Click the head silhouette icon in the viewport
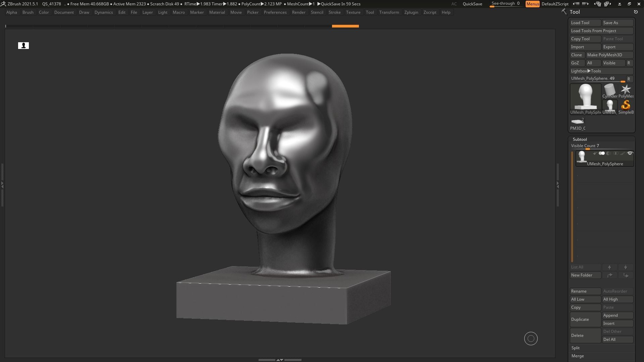Viewport: 644px width, 362px height. click(x=23, y=46)
